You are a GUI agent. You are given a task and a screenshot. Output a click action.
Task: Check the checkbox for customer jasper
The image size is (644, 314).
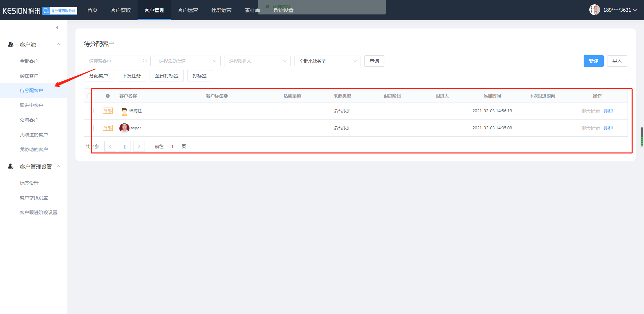pyautogui.click(x=91, y=128)
